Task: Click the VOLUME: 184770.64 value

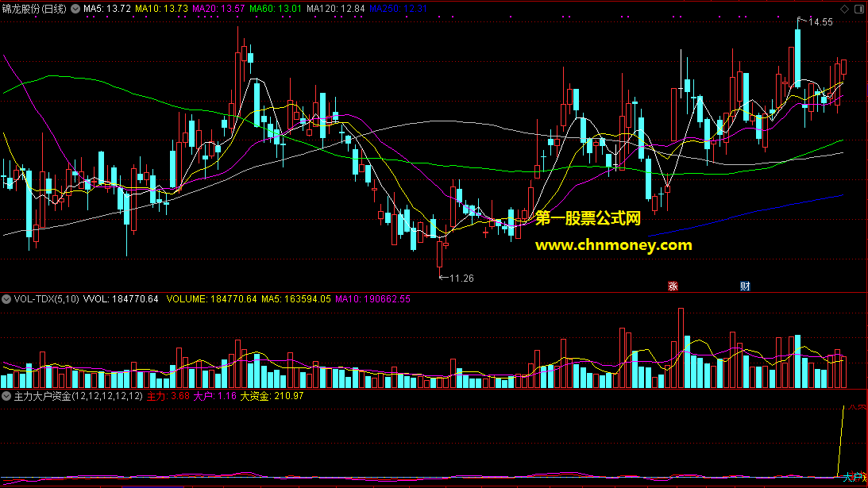Action: 211,299
